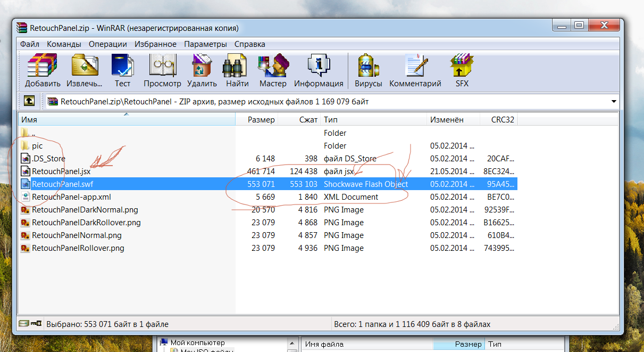Select RetouchPanel.jsx file
644x352 pixels.
[x=61, y=171]
